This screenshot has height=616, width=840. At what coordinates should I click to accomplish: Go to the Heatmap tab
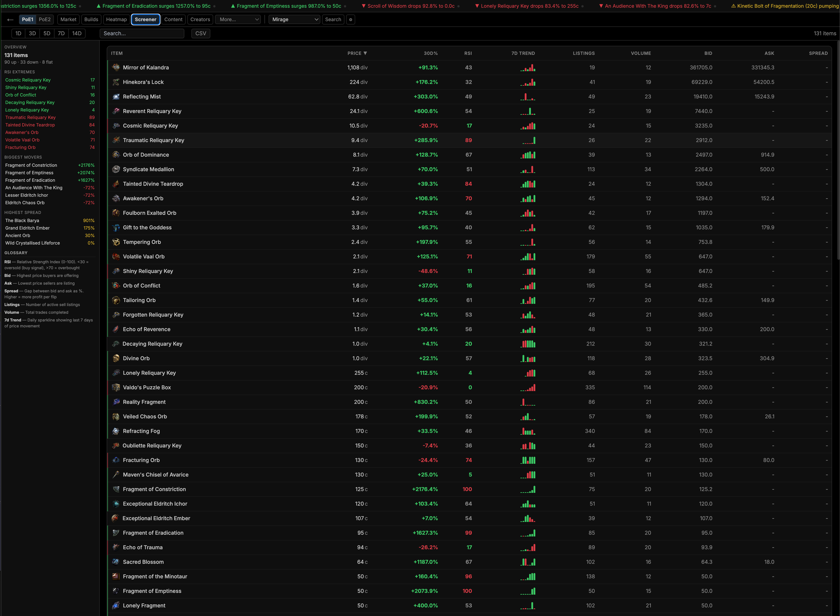pyautogui.click(x=116, y=19)
